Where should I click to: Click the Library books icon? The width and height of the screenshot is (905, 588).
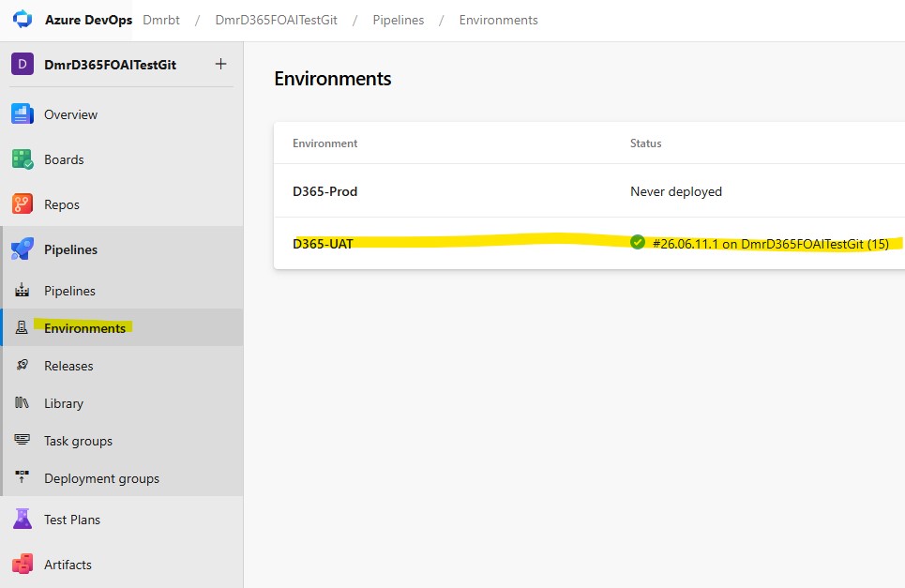pyautogui.click(x=22, y=402)
